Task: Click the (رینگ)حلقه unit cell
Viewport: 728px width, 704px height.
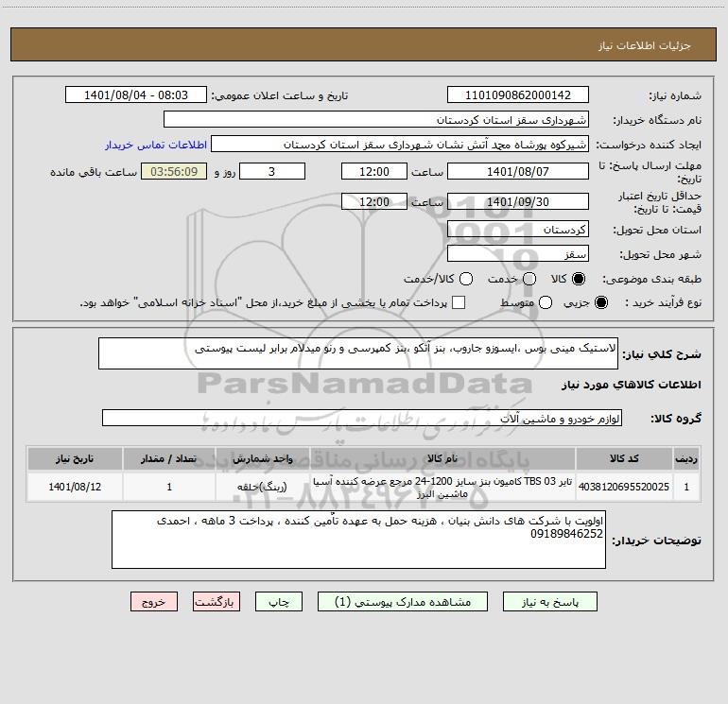Action: 263,487
